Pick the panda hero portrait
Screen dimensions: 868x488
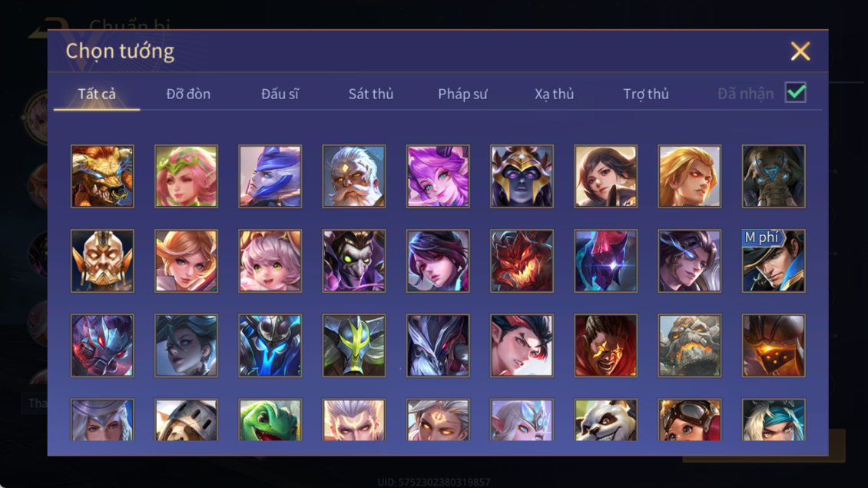[605, 420]
